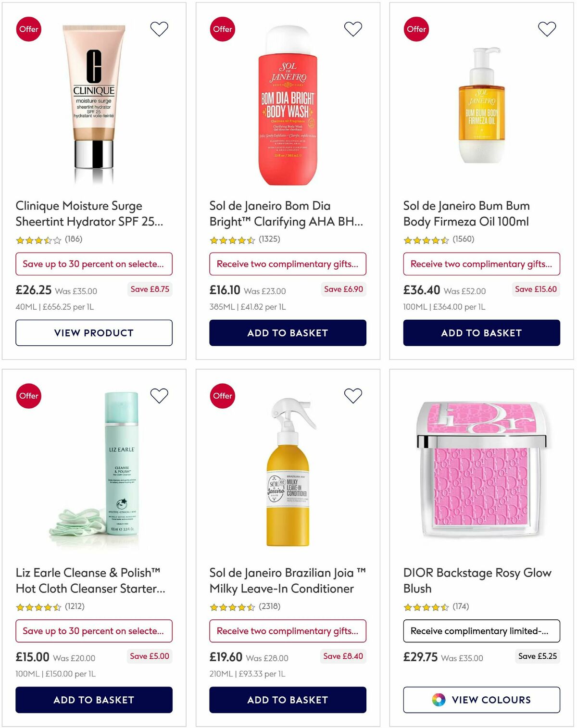The width and height of the screenshot is (577, 728).
Task: Favourite the Sol de Janeiro Bom Dia Body Wash
Action: pyautogui.click(x=353, y=29)
